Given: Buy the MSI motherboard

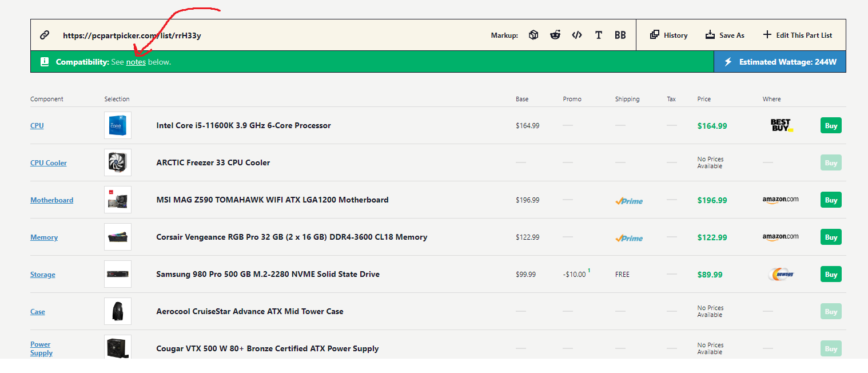Looking at the screenshot, I should (x=831, y=200).
